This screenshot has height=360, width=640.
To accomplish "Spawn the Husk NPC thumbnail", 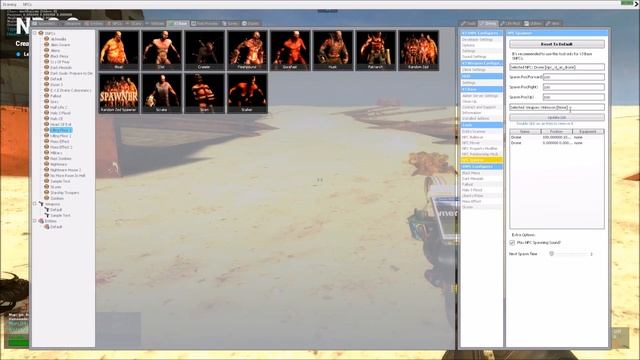I will [333, 50].
